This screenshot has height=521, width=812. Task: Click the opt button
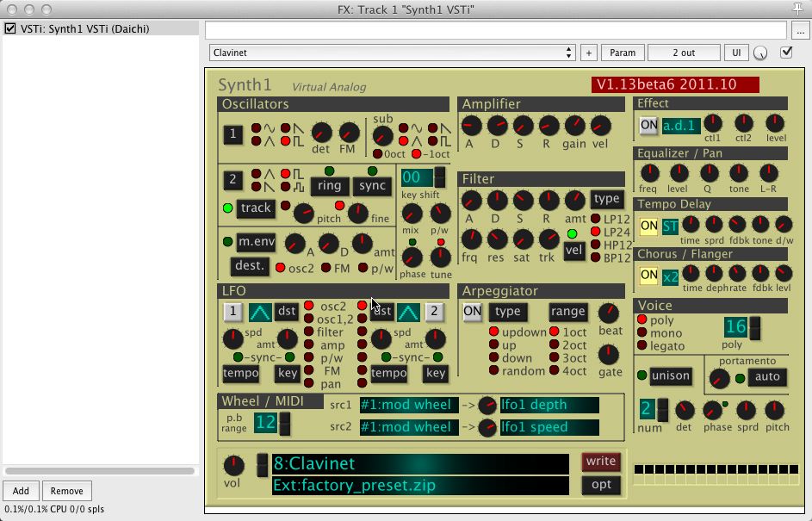tap(601, 485)
